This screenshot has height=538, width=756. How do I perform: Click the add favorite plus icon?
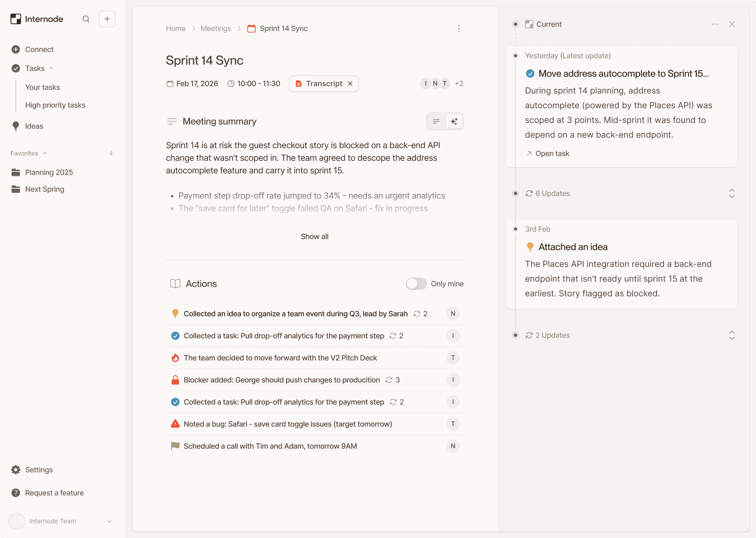(x=111, y=153)
